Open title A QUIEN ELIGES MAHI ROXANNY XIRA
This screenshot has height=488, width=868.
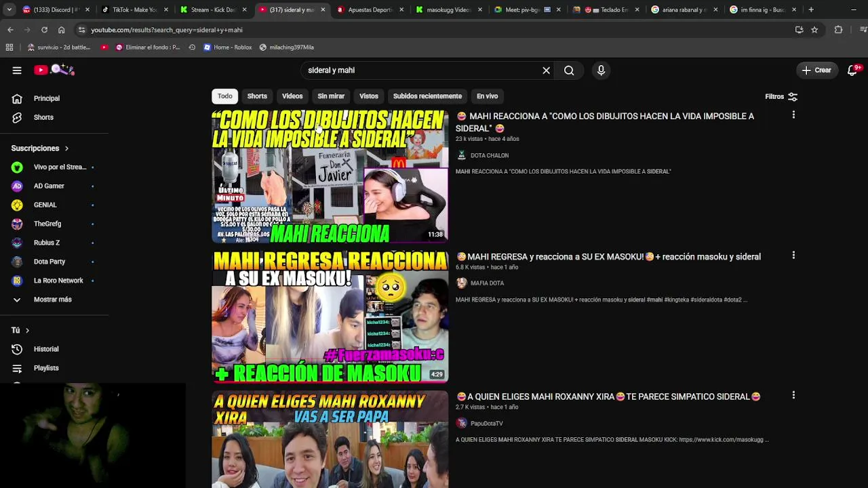click(x=608, y=396)
